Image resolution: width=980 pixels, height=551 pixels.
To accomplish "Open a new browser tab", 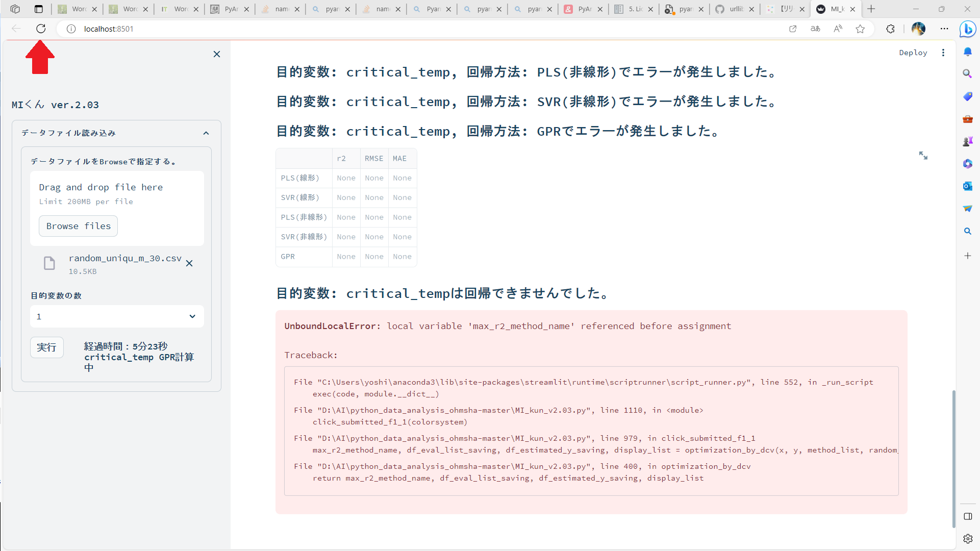I will pos(871,9).
